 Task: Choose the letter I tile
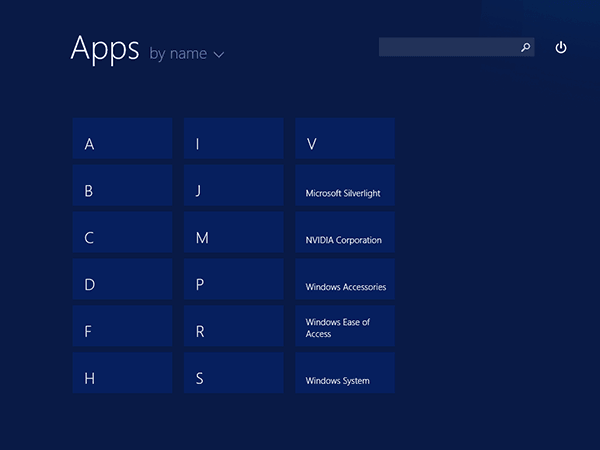coord(233,139)
